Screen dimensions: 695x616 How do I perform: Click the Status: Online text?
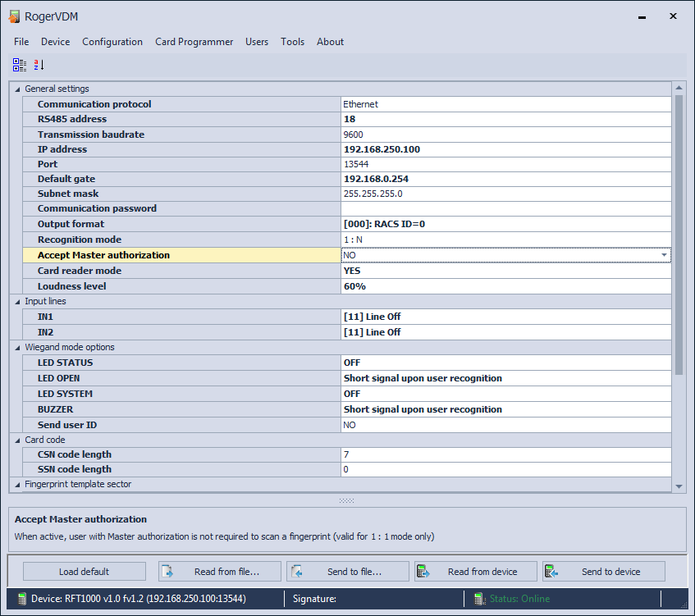[520, 599]
